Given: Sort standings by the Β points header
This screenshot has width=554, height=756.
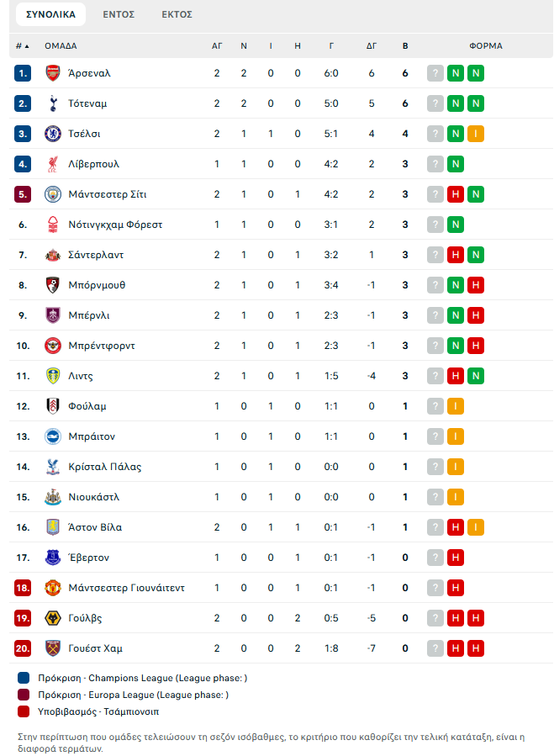Looking at the screenshot, I should (x=405, y=45).
